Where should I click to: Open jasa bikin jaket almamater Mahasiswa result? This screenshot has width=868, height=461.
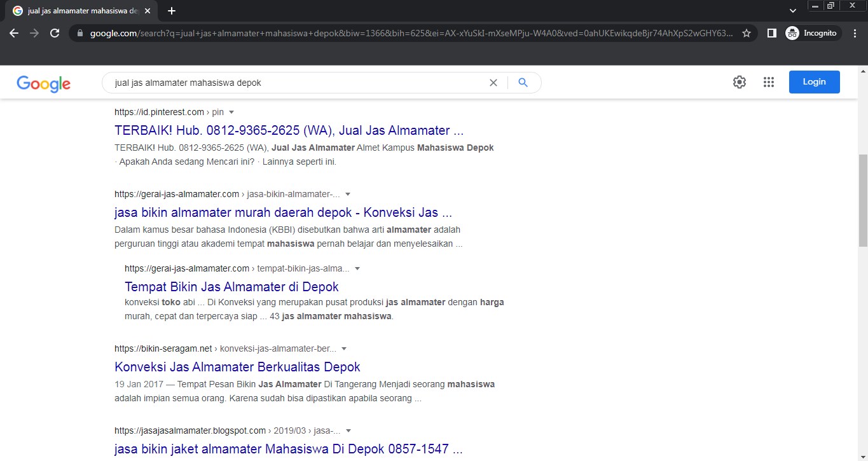tap(288, 449)
